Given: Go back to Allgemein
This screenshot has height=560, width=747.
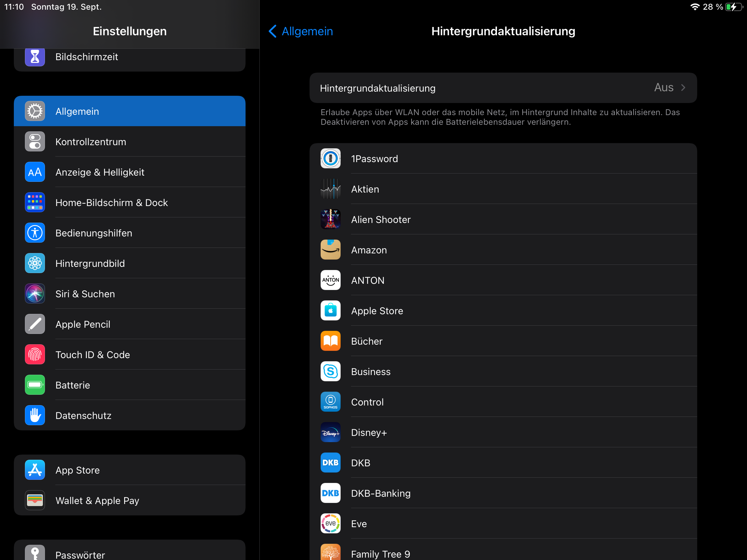Looking at the screenshot, I should click(301, 31).
